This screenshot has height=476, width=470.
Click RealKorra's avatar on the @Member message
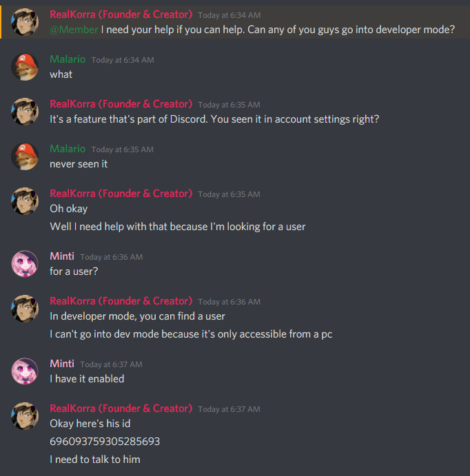[x=25, y=22]
